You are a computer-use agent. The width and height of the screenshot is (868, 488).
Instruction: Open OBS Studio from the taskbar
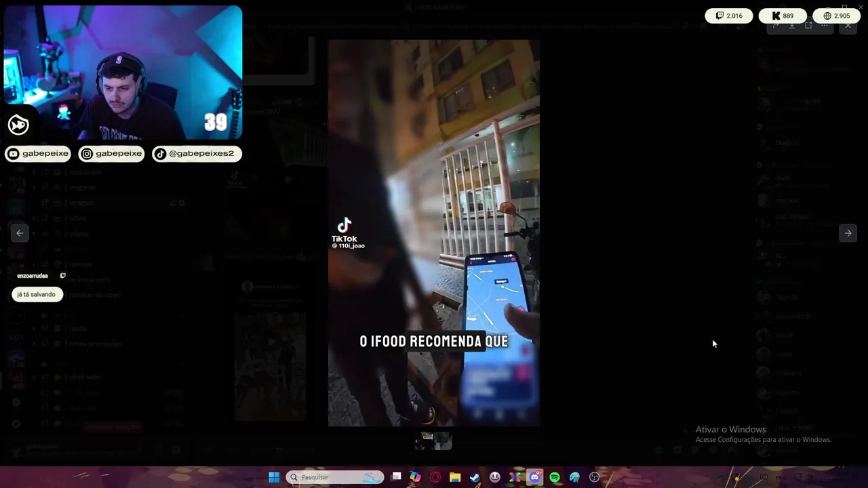[x=595, y=477]
